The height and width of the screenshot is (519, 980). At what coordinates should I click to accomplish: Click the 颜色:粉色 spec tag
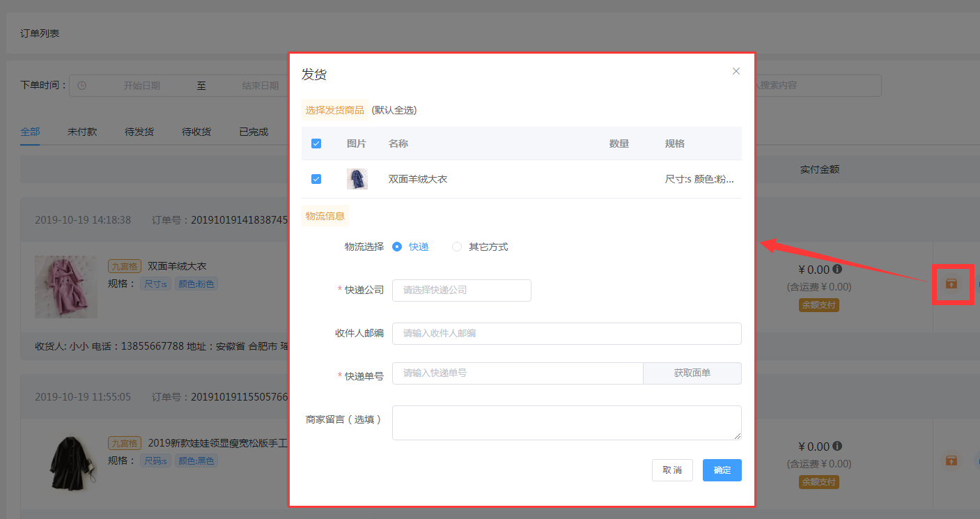[x=196, y=284]
